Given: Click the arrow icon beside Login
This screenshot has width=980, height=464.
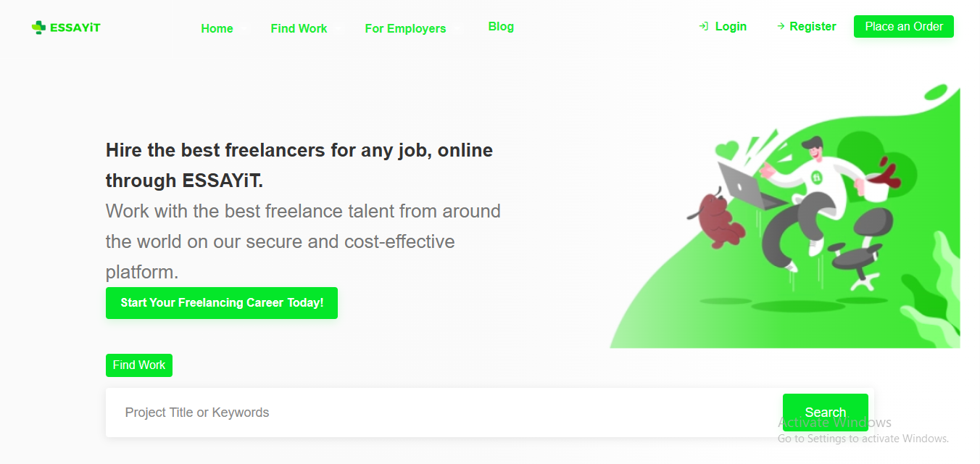Looking at the screenshot, I should tap(703, 27).
